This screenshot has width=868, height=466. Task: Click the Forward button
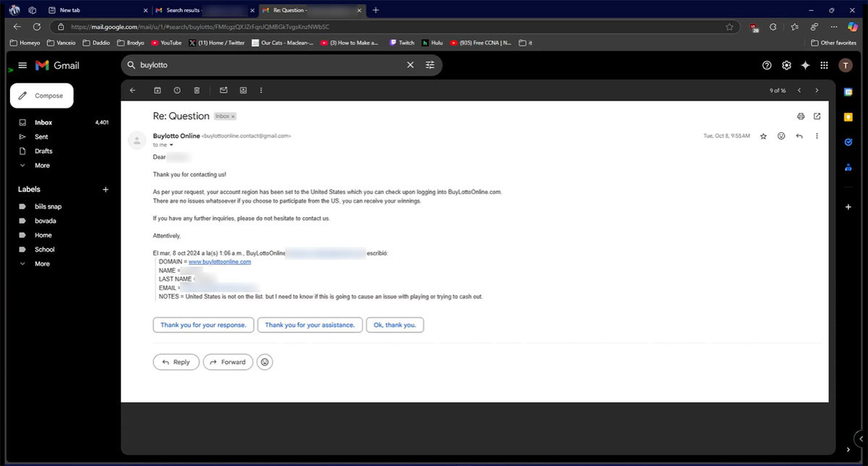228,362
